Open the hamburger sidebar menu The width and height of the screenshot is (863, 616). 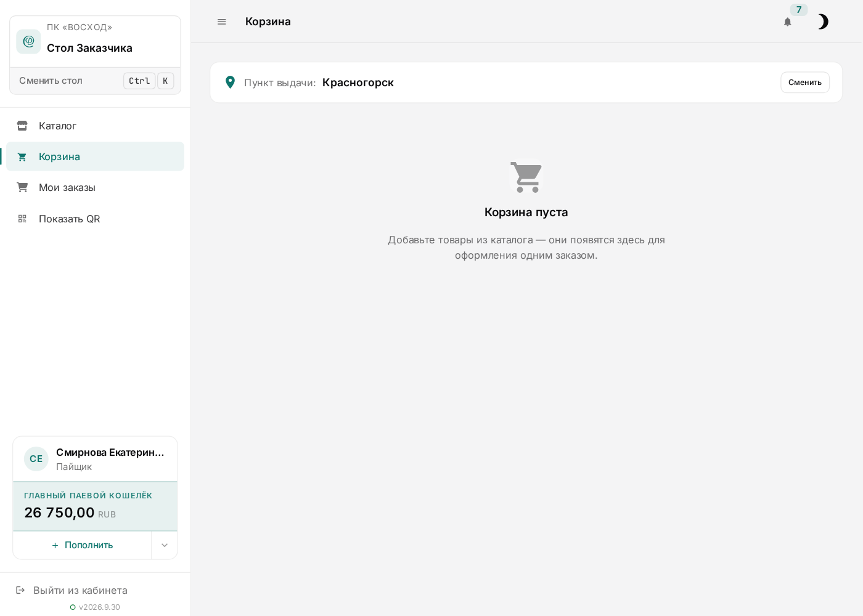pyautogui.click(x=222, y=22)
